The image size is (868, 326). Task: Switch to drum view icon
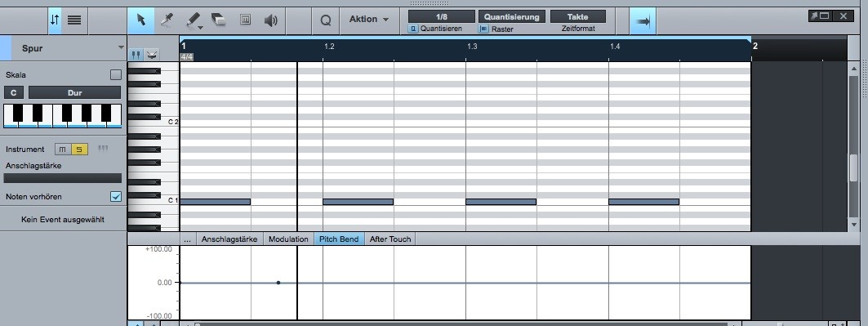click(152, 55)
